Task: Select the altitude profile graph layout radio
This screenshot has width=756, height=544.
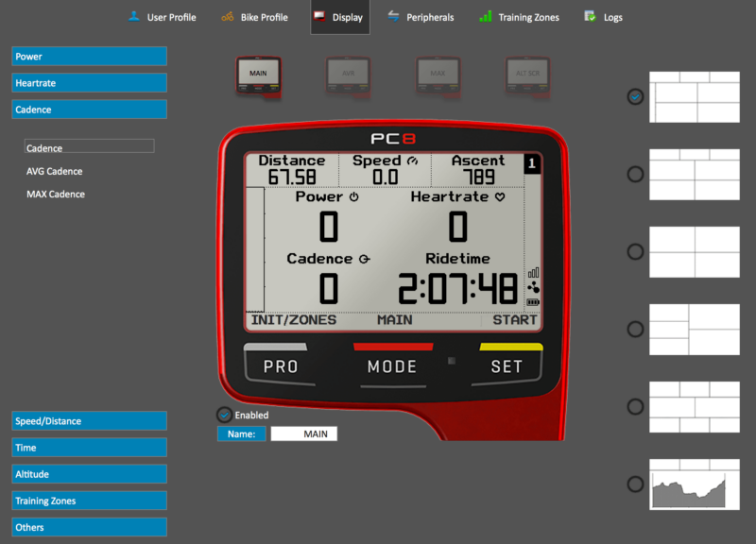Action: [x=635, y=484]
